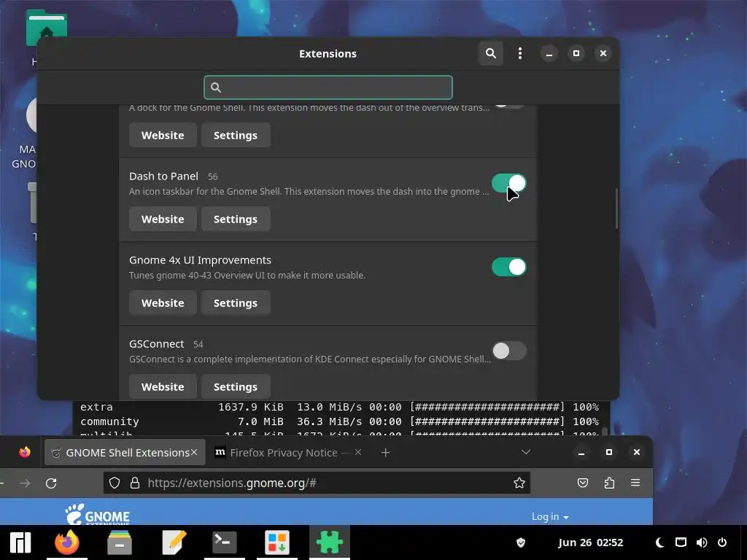747x560 pixels.
Task: Click the site security padlock icon
Action: [x=135, y=483]
